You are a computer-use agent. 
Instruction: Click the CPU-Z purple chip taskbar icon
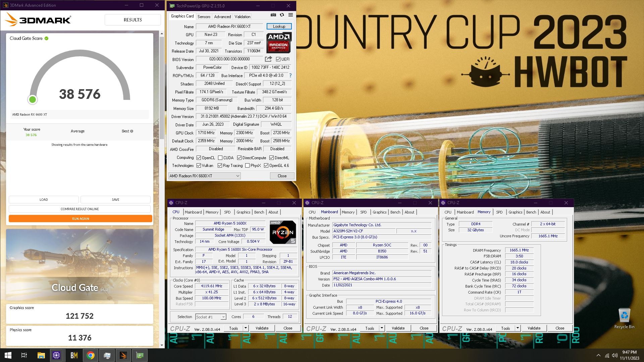(x=56, y=355)
